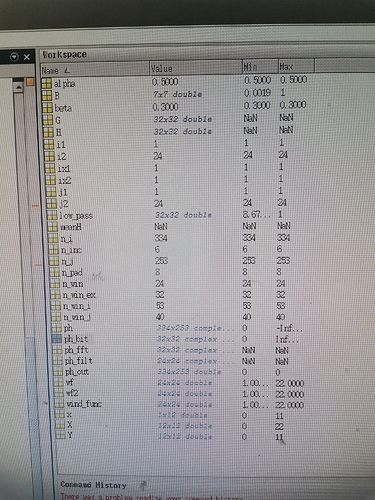Select the alpha variable icon

tap(47, 83)
